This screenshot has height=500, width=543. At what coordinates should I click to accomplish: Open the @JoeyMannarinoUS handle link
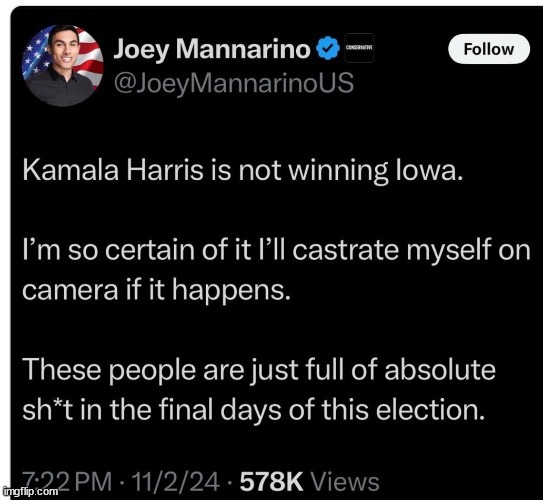234,83
